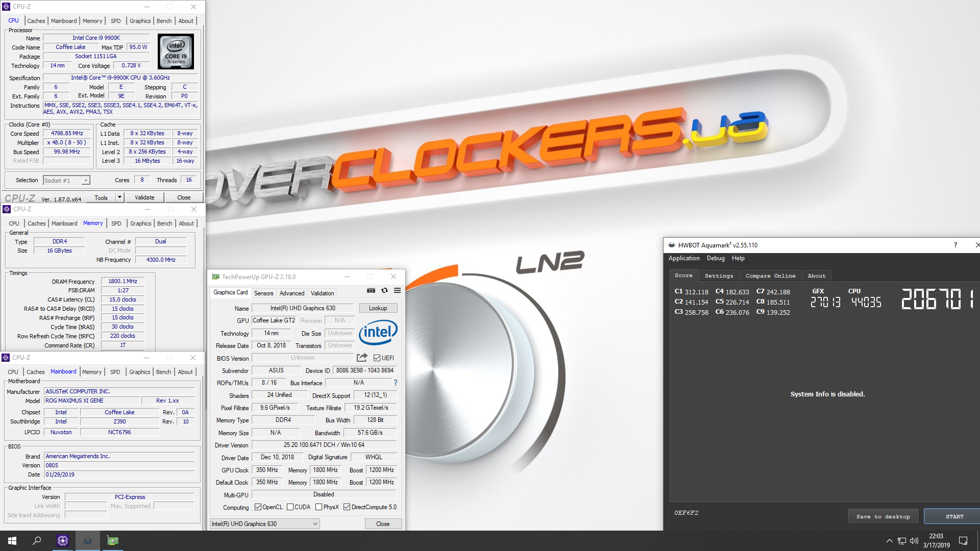Screen dimensions: 980x551
Task: Click the BIOS export share icon in GPU-Z
Action: coord(362,358)
